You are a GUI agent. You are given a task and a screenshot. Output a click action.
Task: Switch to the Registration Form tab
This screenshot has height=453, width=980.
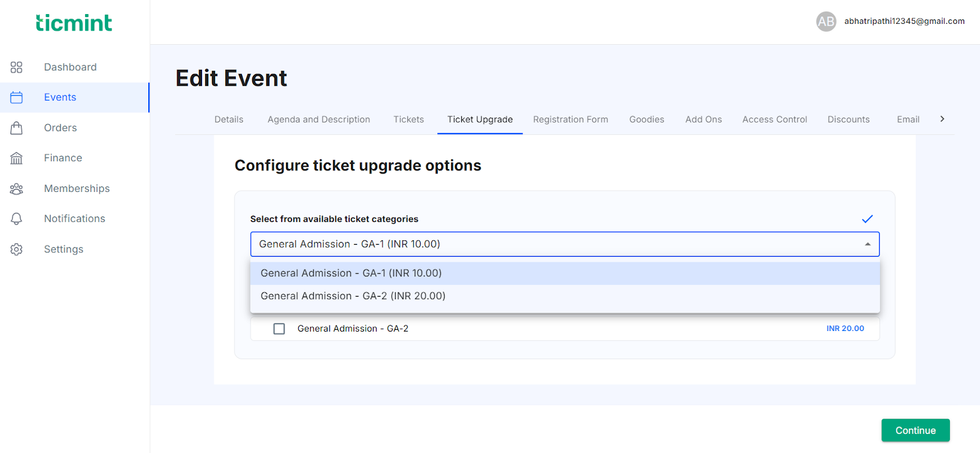click(570, 120)
